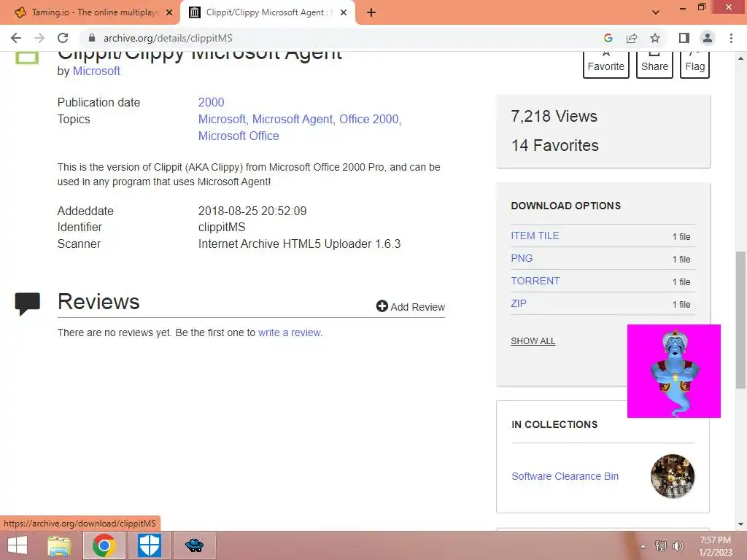Download the PNG option
This screenshot has width=747, height=560.
click(522, 258)
